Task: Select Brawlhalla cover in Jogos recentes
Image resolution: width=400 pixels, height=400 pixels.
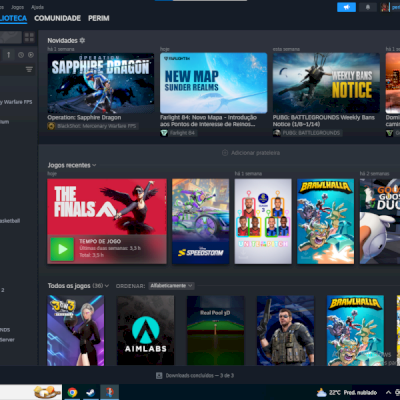Action: coord(326,221)
